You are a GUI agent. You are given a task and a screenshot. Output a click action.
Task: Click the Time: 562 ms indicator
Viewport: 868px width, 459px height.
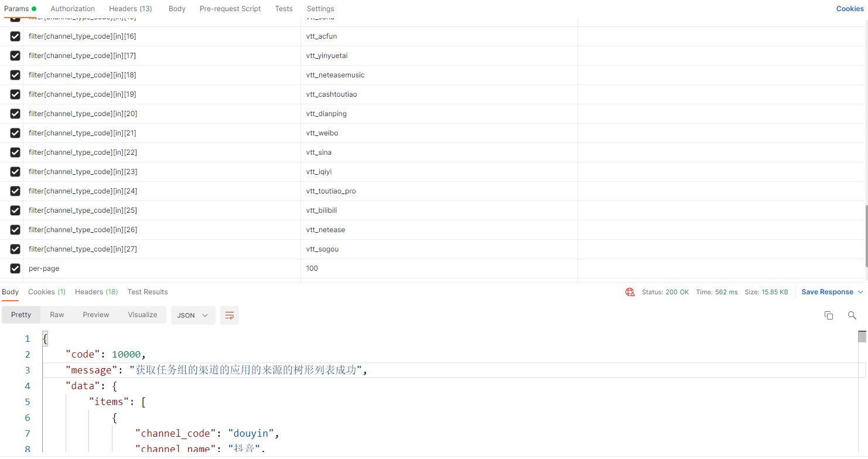(x=717, y=292)
